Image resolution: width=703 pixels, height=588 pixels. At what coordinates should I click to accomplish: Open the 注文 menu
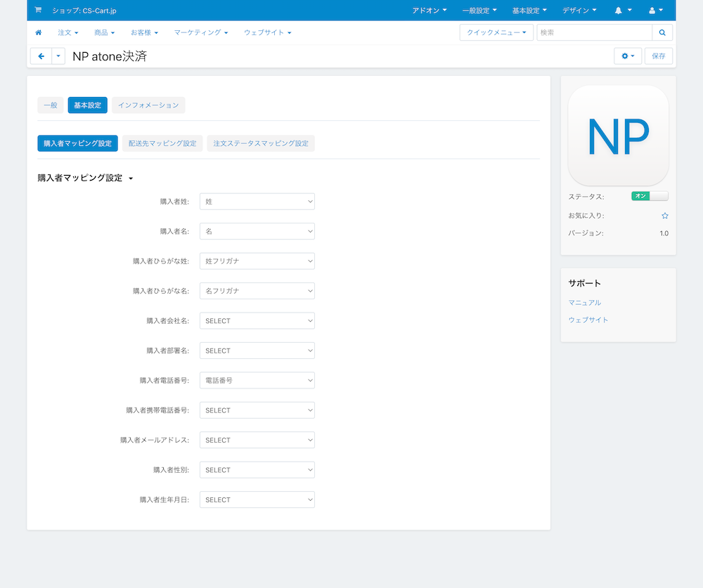point(68,32)
